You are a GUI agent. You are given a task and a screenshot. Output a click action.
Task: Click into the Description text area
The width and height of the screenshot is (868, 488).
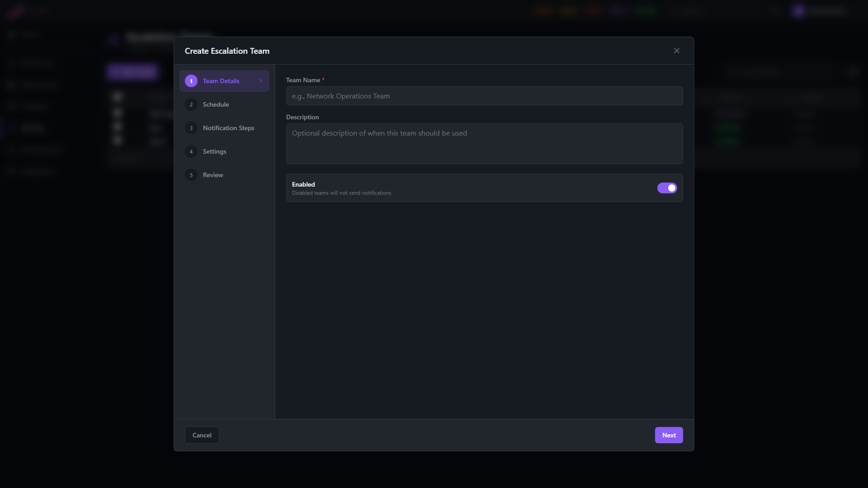click(x=484, y=144)
